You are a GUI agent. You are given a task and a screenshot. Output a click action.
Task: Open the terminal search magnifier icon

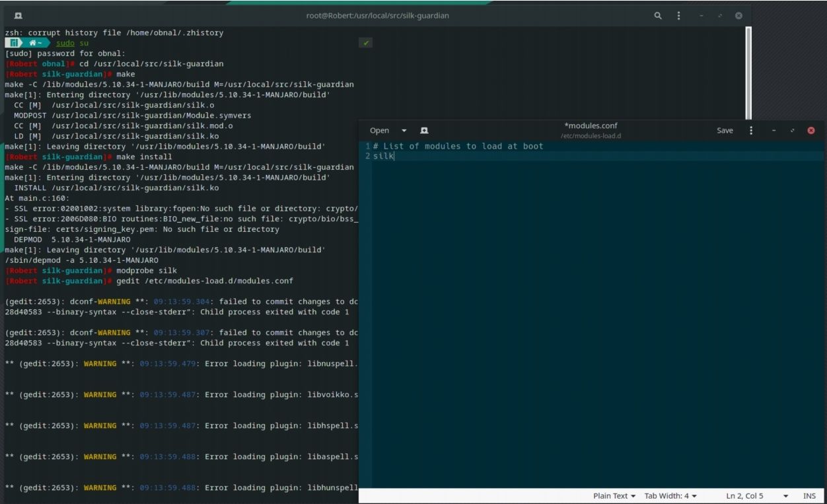pyautogui.click(x=658, y=15)
